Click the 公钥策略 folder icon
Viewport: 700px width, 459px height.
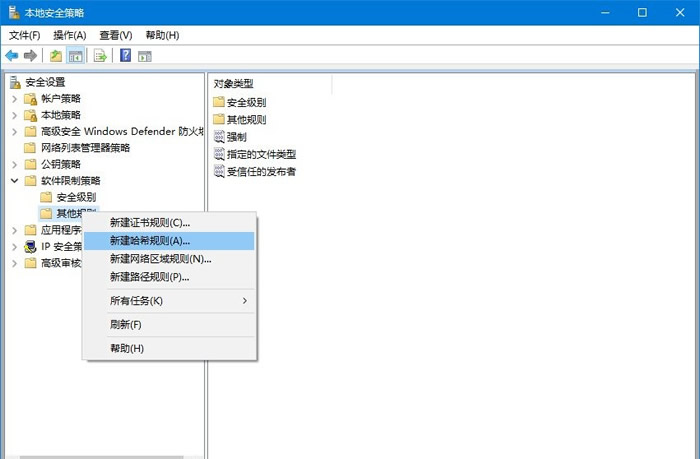point(30,164)
